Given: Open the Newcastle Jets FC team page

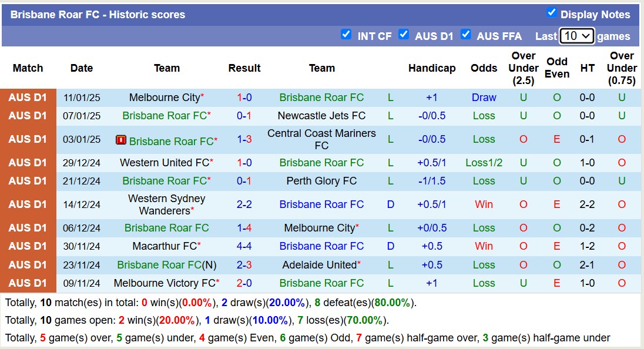Looking at the screenshot, I should [x=321, y=116].
